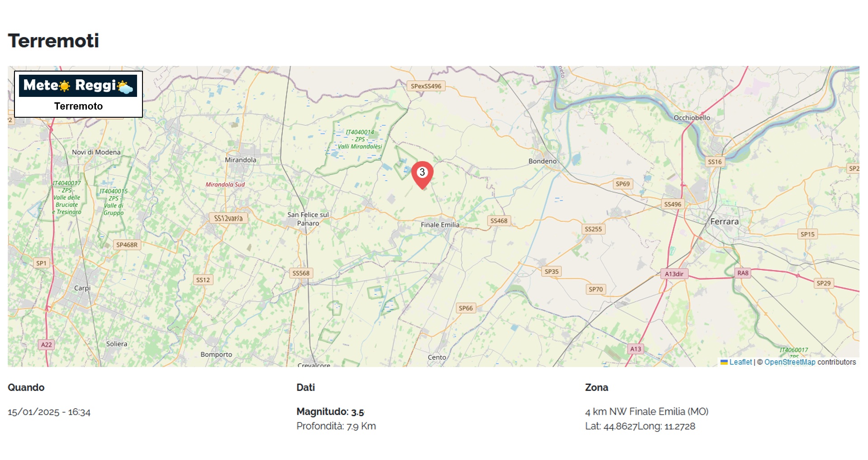This screenshot has height=460, width=868.
Task: Click the SS16 road shield near Occhiobello
Action: (x=715, y=162)
